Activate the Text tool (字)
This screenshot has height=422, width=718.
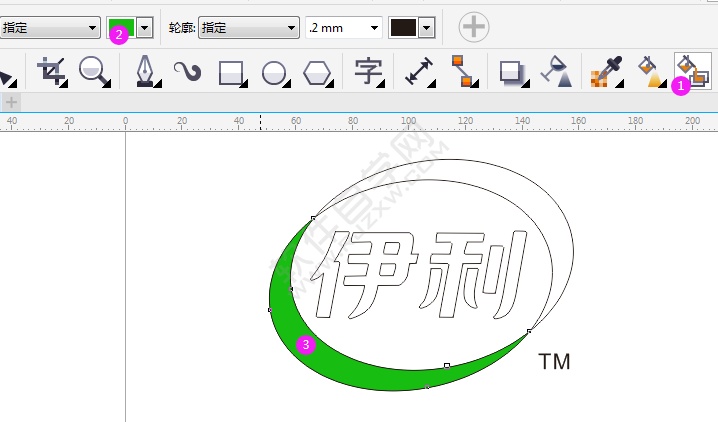368,71
